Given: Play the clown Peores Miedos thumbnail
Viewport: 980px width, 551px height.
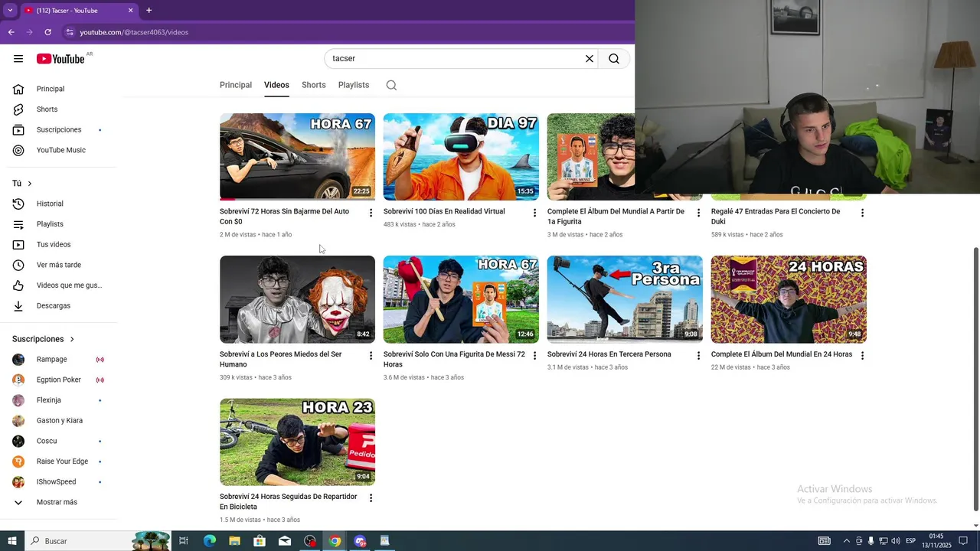Looking at the screenshot, I should pyautogui.click(x=297, y=299).
